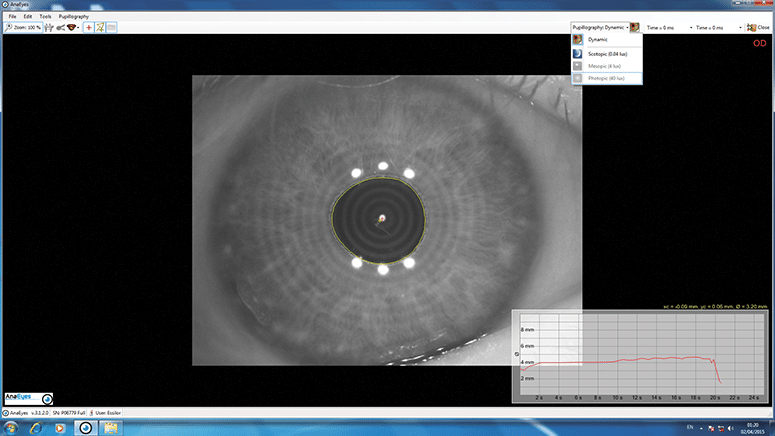Select the red plus crosshair tool

[89, 27]
